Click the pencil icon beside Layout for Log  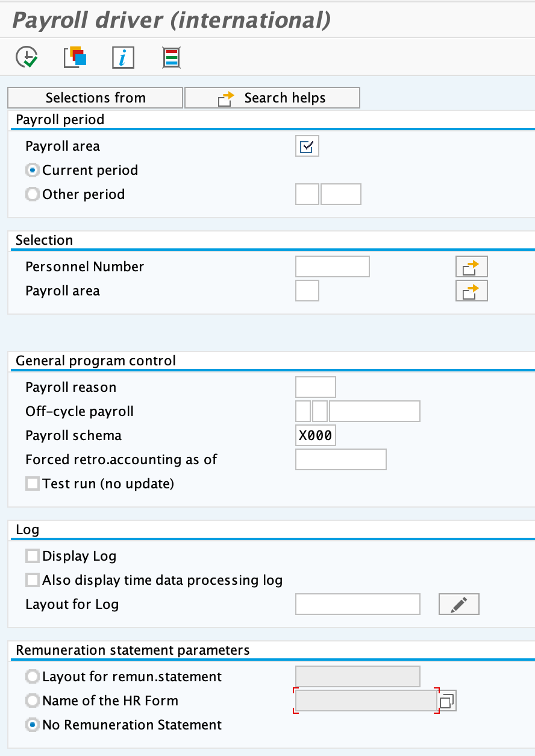458,603
